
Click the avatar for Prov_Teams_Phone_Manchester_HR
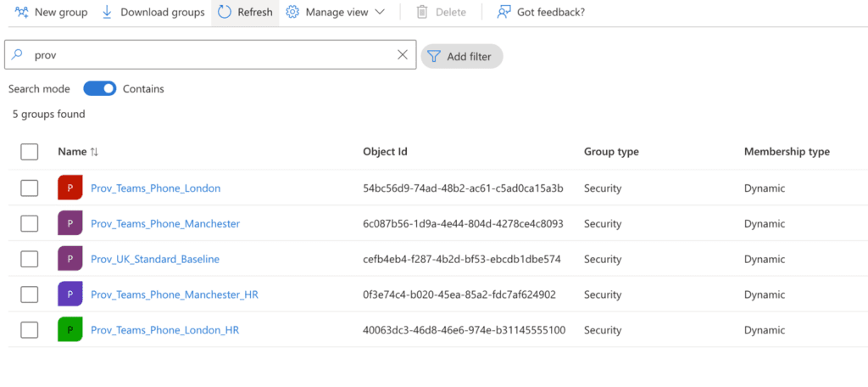pyautogui.click(x=70, y=294)
